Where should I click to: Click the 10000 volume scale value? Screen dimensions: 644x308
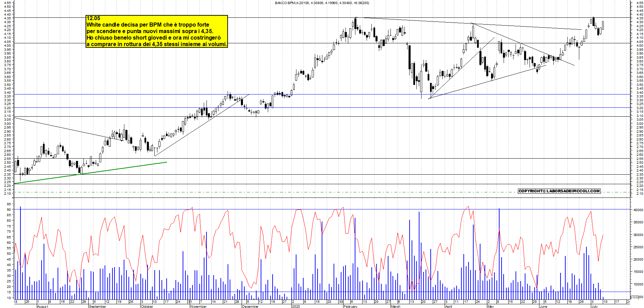(638, 284)
